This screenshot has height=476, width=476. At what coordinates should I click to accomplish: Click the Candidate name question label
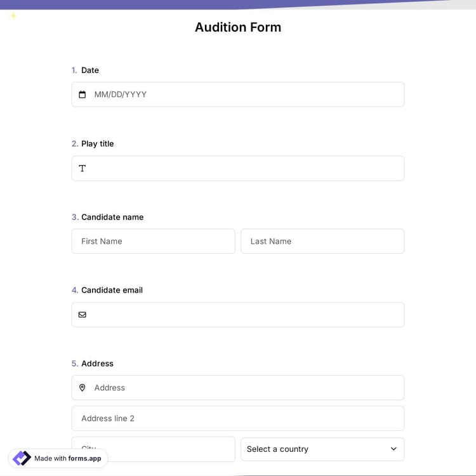pyautogui.click(x=112, y=217)
